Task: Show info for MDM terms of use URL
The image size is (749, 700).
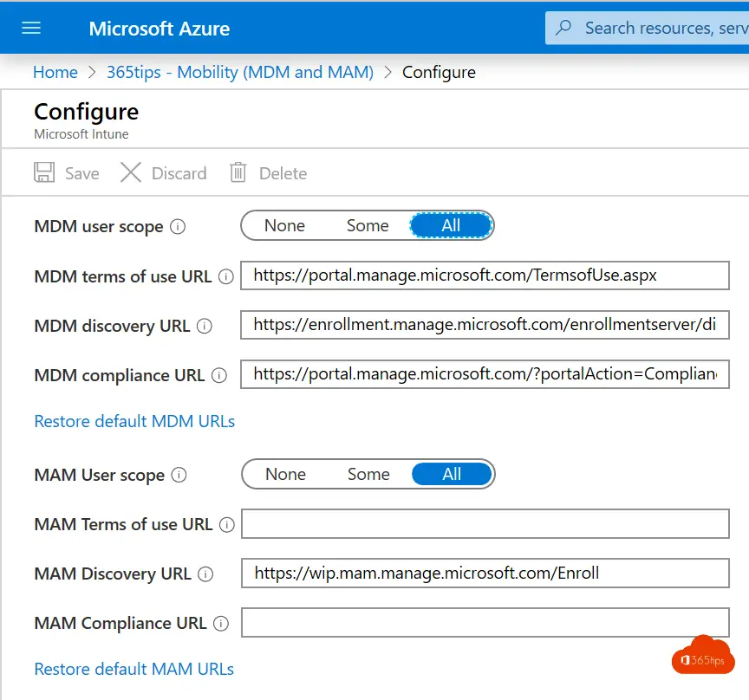Action: coord(226,276)
